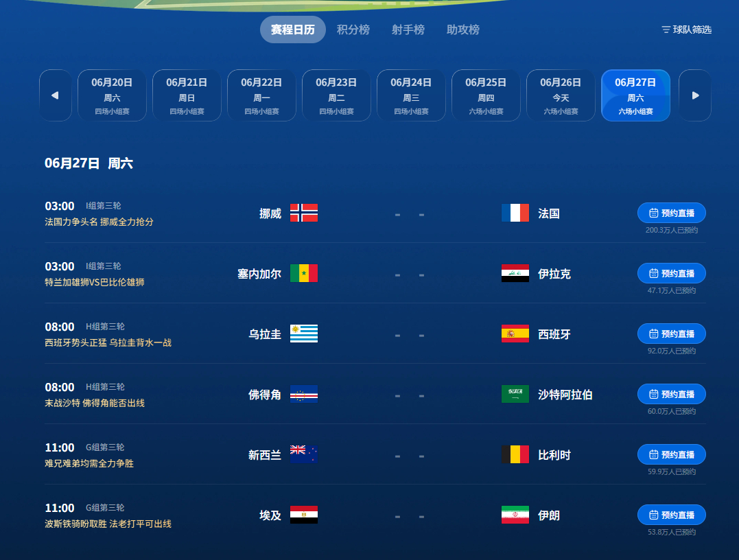This screenshot has height=560, width=739.
Task: Click the 53.8万人已预约 count
Action: click(672, 532)
